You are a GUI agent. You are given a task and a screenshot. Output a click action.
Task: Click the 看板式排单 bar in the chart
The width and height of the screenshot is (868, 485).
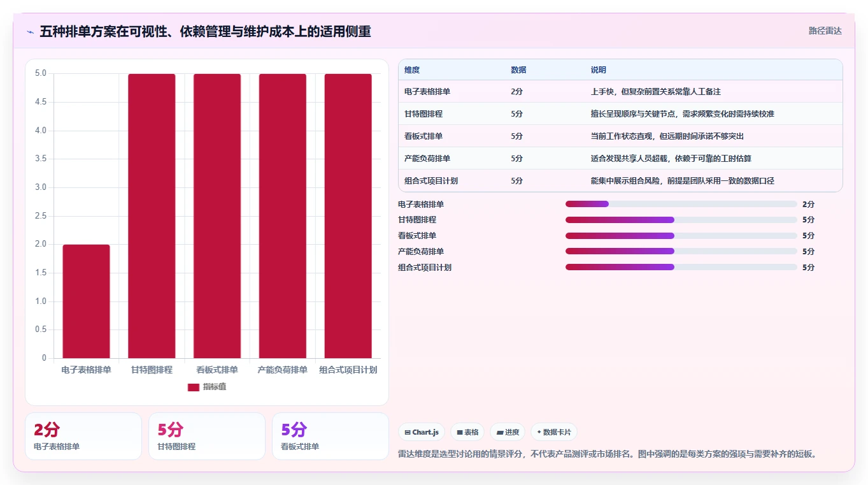[x=217, y=216]
